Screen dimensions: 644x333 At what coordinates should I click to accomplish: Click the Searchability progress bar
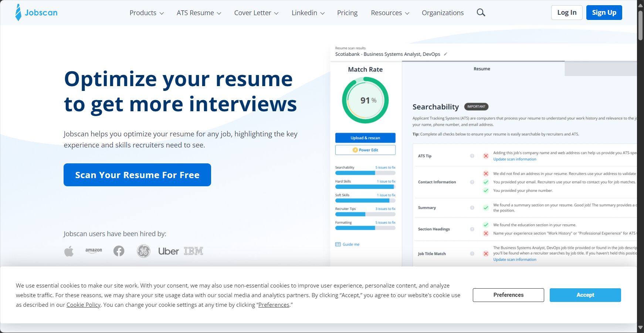click(x=365, y=173)
